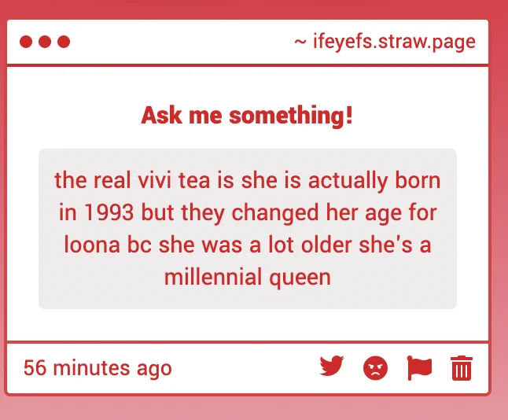Screen dimensions: 508x420
Task: Select the gray anonymous message box
Action: (x=248, y=229)
